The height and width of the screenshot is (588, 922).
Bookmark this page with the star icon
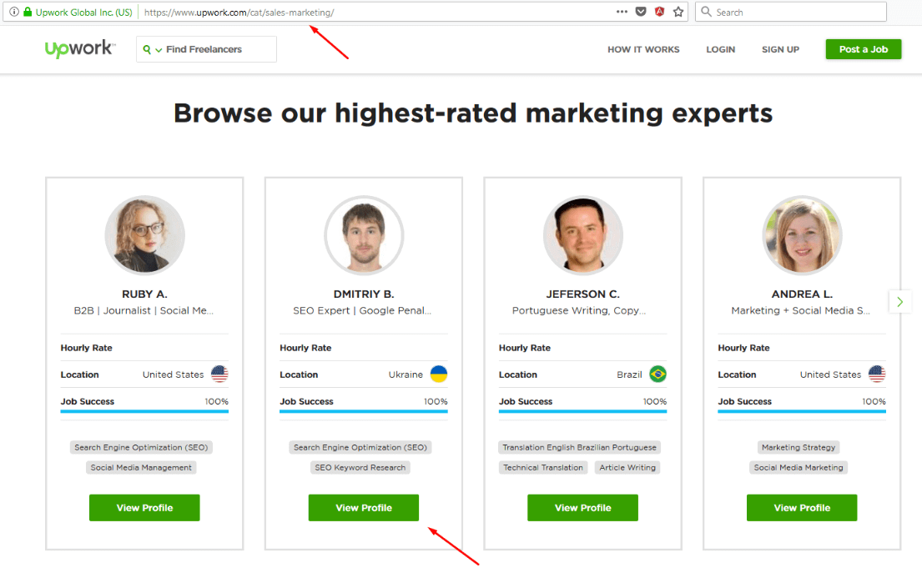pyautogui.click(x=678, y=12)
